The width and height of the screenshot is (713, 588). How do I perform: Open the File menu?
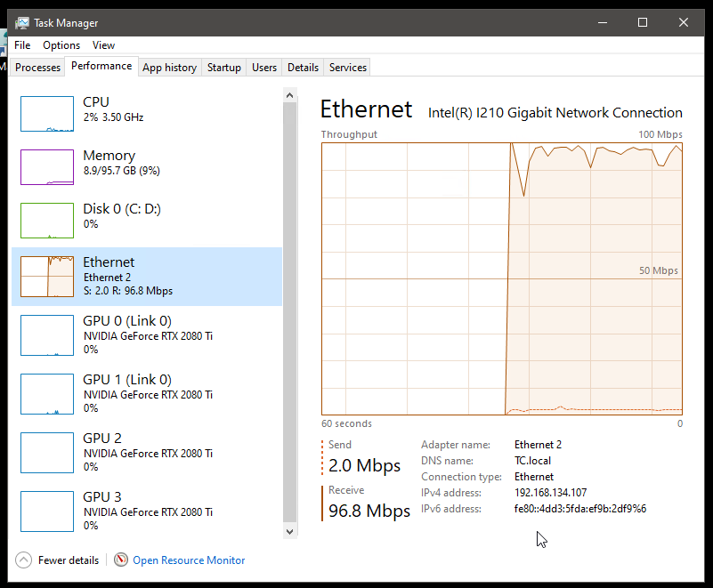pyautogui.click(x=22, y=45)
